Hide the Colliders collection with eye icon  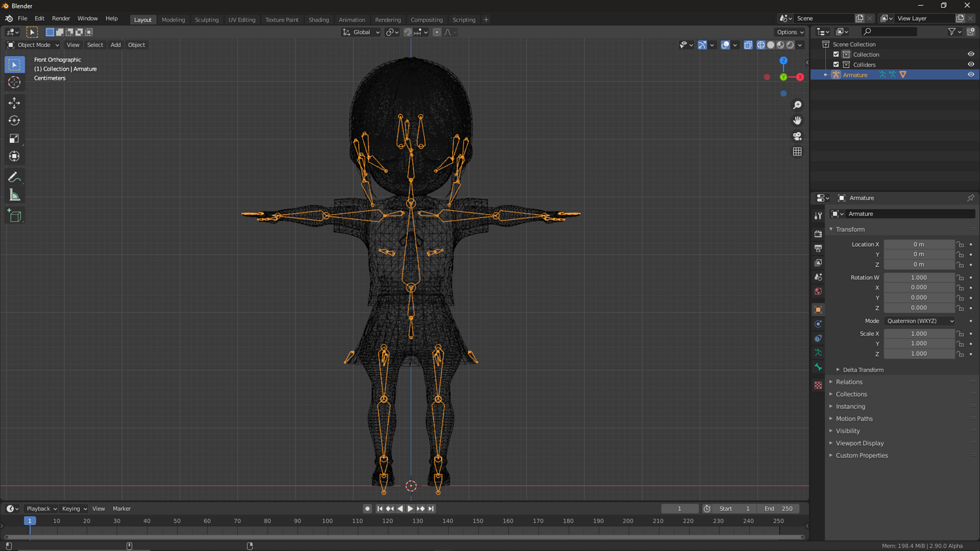970,65
